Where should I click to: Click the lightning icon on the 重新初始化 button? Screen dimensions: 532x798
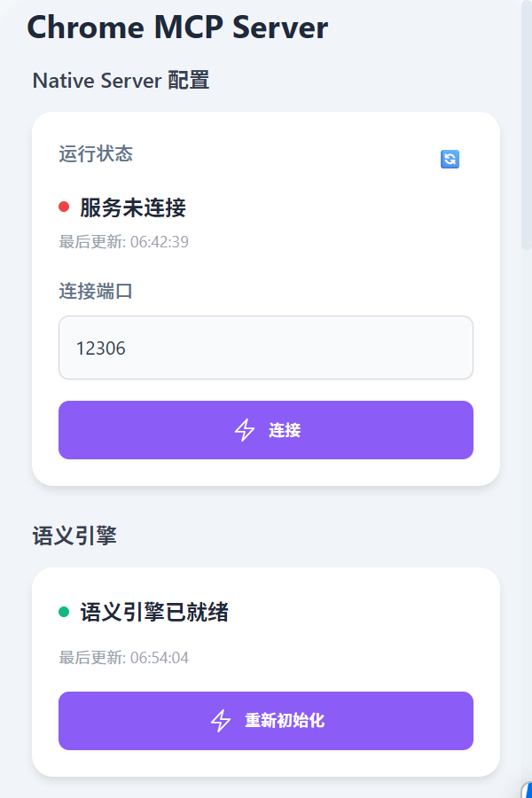(x=221, y=721)
